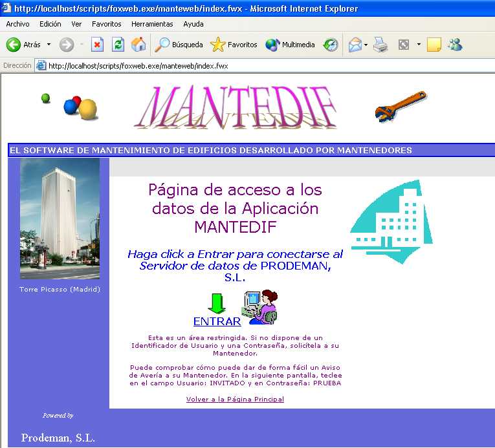Click the Edit page toolbar icon
The height and width of the screenshot is (448, 495).
pos(404,45)
